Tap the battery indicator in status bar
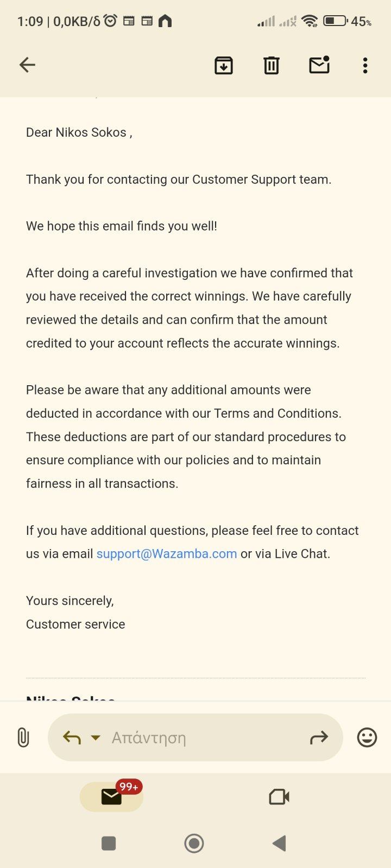Image resolution: width=391 pixels, height=868 pixels. [336, 21]
